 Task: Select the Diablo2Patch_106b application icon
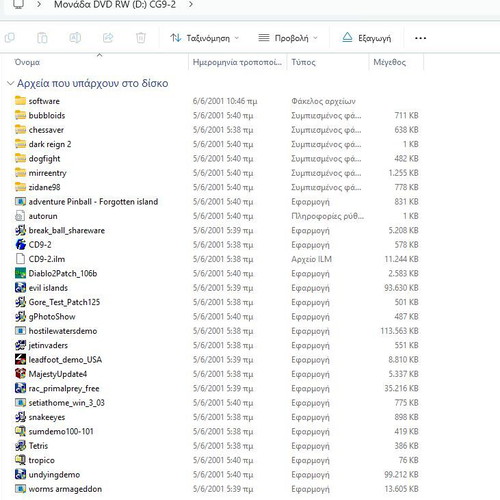(x=20, y=273)
